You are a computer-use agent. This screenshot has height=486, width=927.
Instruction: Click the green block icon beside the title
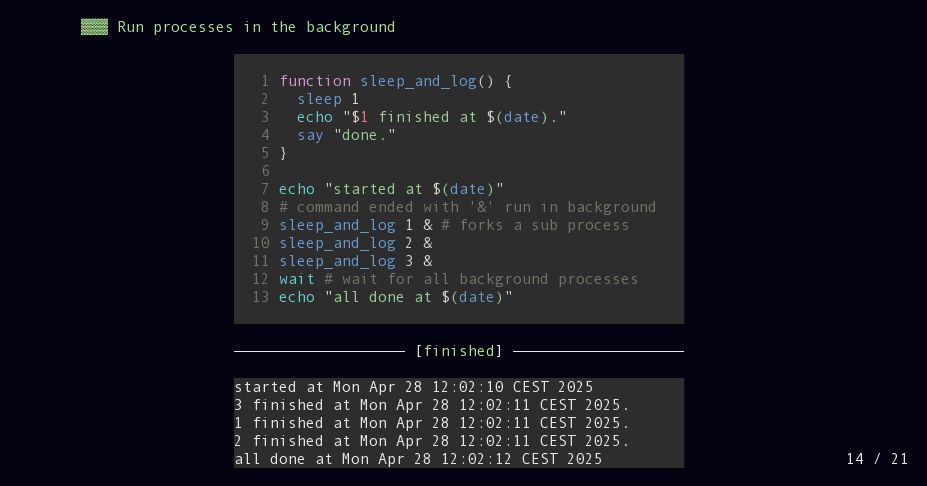tap(95, 27)
